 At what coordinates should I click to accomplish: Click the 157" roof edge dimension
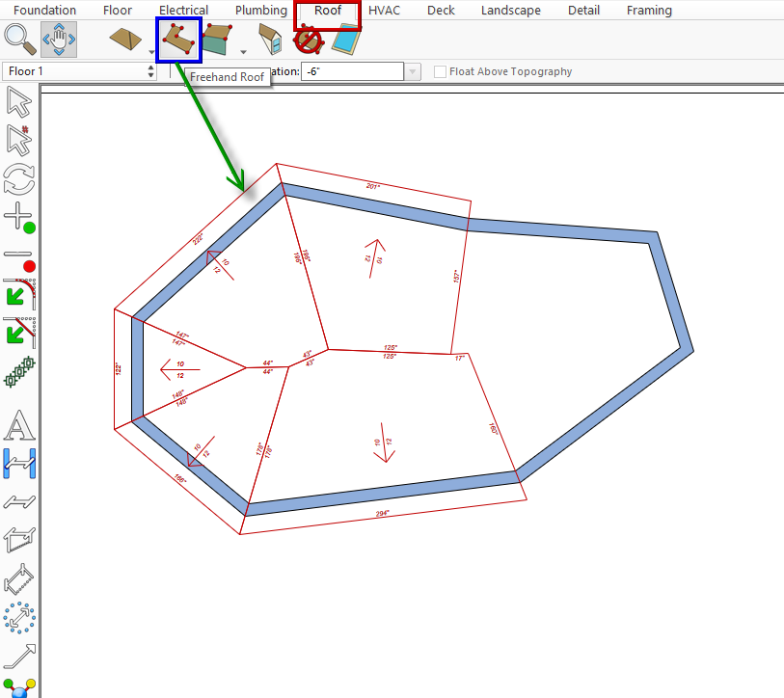click(456, 276)
